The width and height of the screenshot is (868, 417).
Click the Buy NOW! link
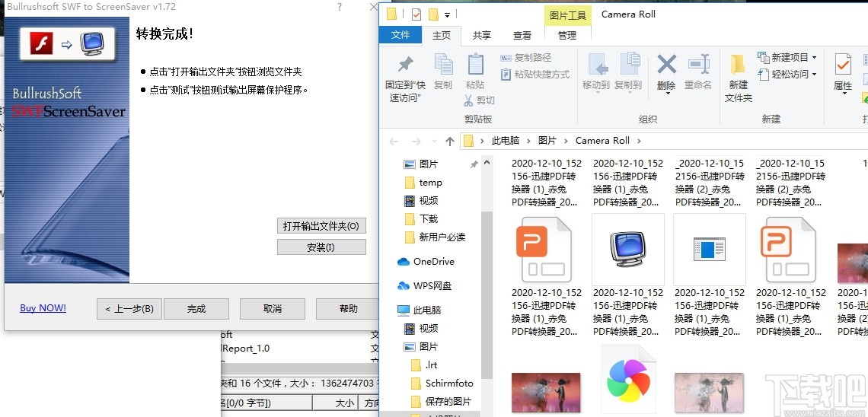[x=43, y=308]
